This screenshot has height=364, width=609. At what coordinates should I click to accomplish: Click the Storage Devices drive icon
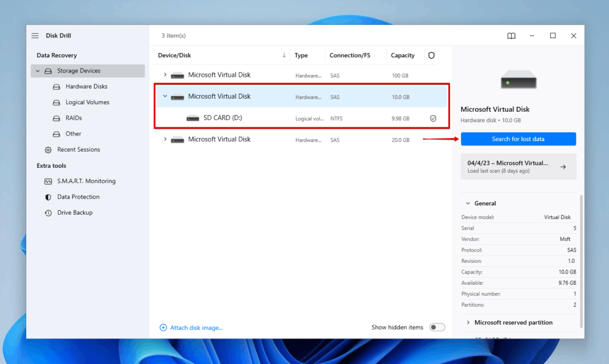48,70
